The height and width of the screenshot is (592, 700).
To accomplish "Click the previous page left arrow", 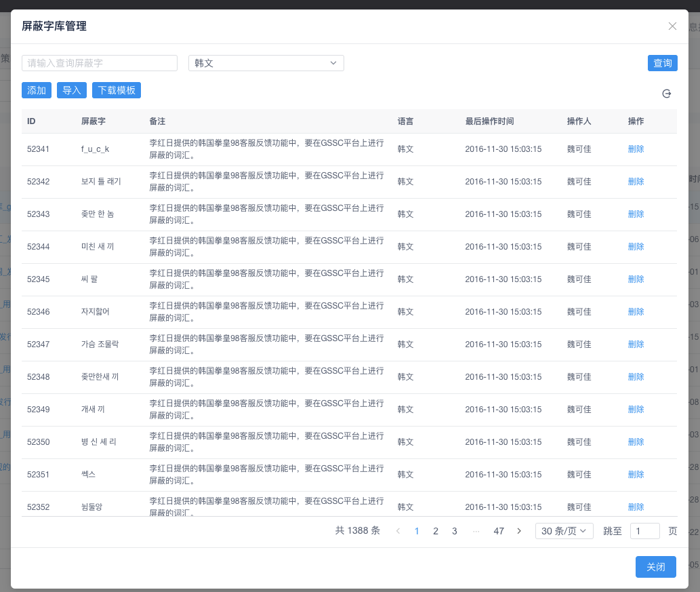I will tap(398, 531).
